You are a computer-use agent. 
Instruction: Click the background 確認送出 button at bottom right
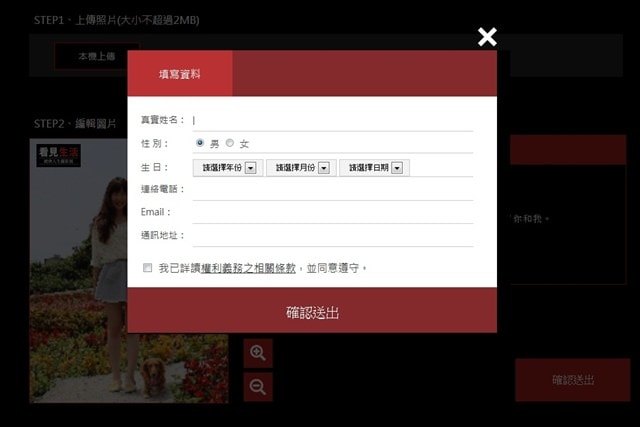[x=573, y=380]
